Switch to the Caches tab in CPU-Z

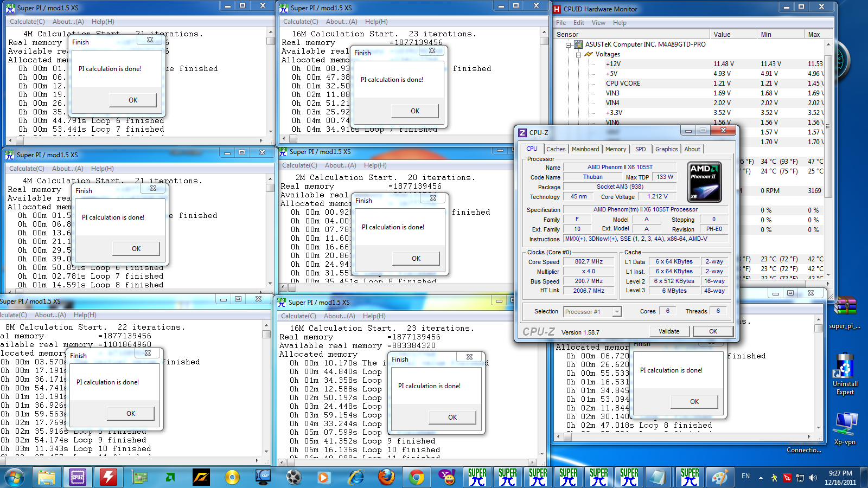tap(556, 149)
